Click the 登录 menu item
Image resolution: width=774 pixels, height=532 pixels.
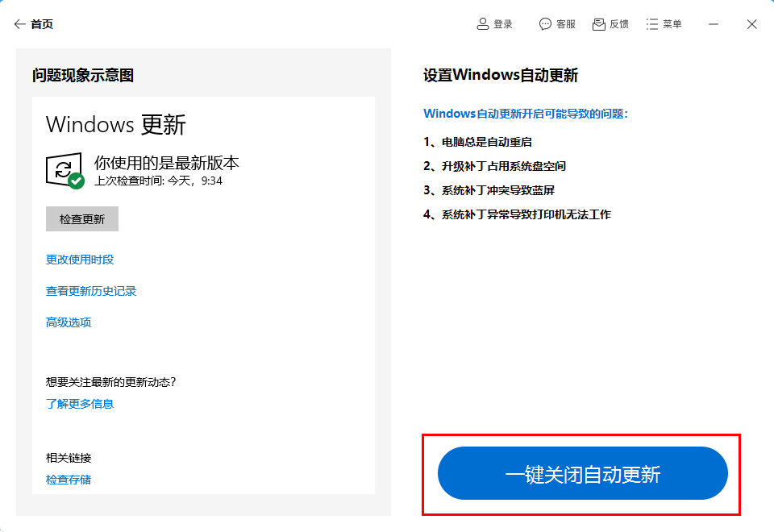[501, 23]
